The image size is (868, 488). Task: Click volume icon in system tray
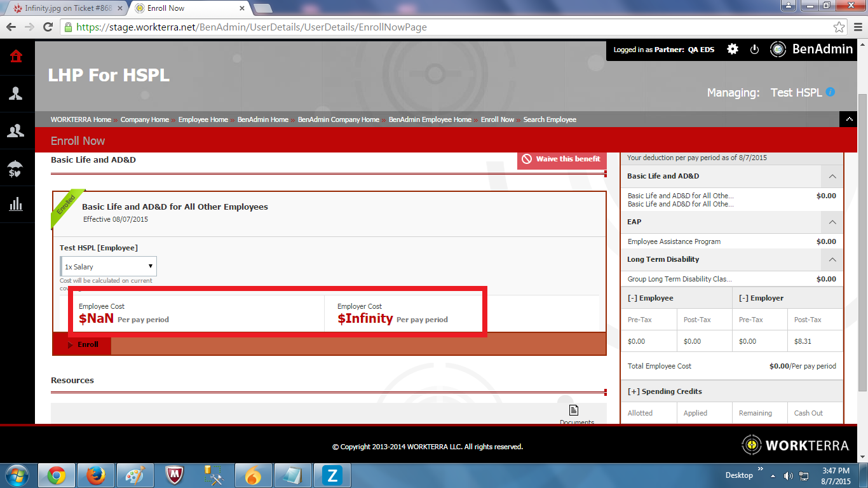coord(789,475)
